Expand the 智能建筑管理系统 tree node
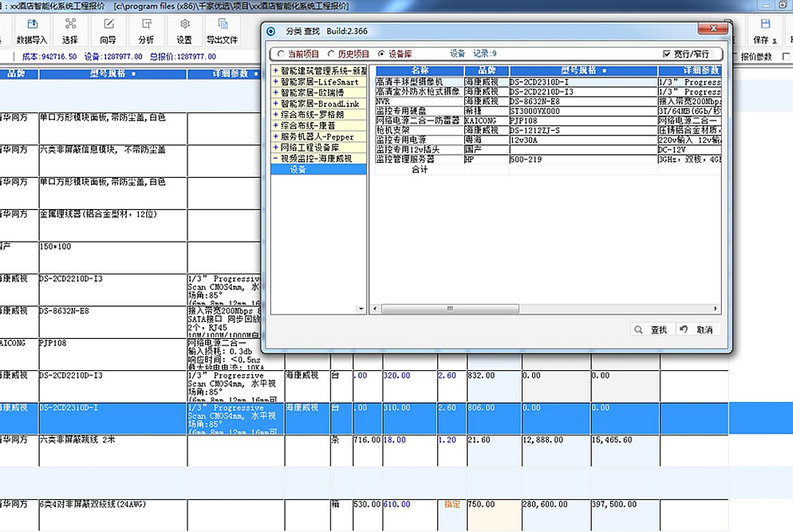Screen dimensions: 793x532 pyautogui.click(x=275, y=71)
